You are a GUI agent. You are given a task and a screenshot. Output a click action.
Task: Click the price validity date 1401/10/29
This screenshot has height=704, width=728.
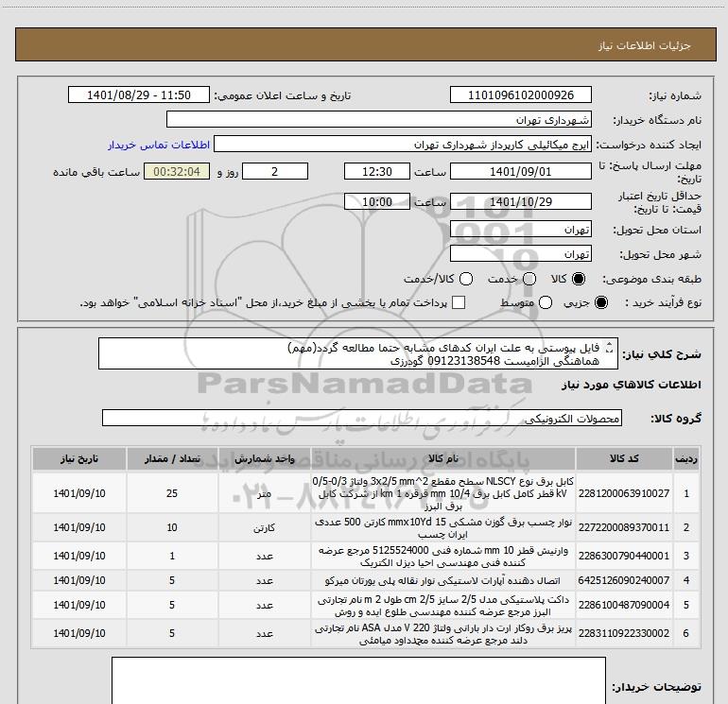[520, 202]
